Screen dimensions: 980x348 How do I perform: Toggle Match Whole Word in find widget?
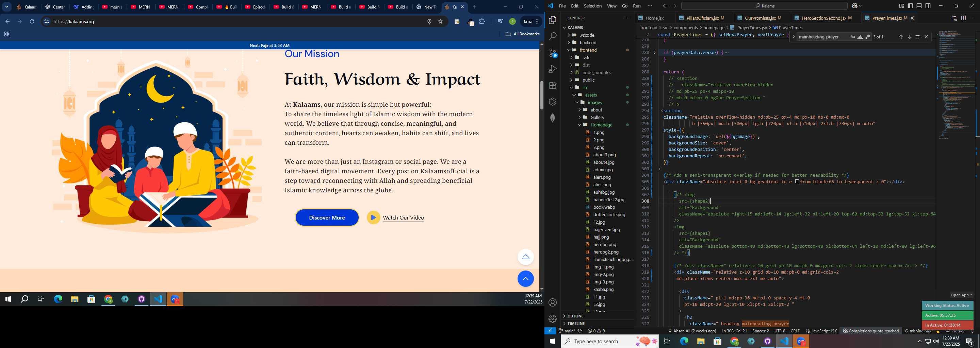860,37
